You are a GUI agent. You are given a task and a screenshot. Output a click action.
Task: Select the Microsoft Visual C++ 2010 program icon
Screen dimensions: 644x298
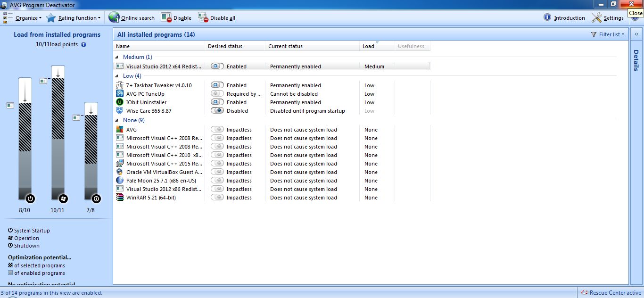tap(120, 155)
